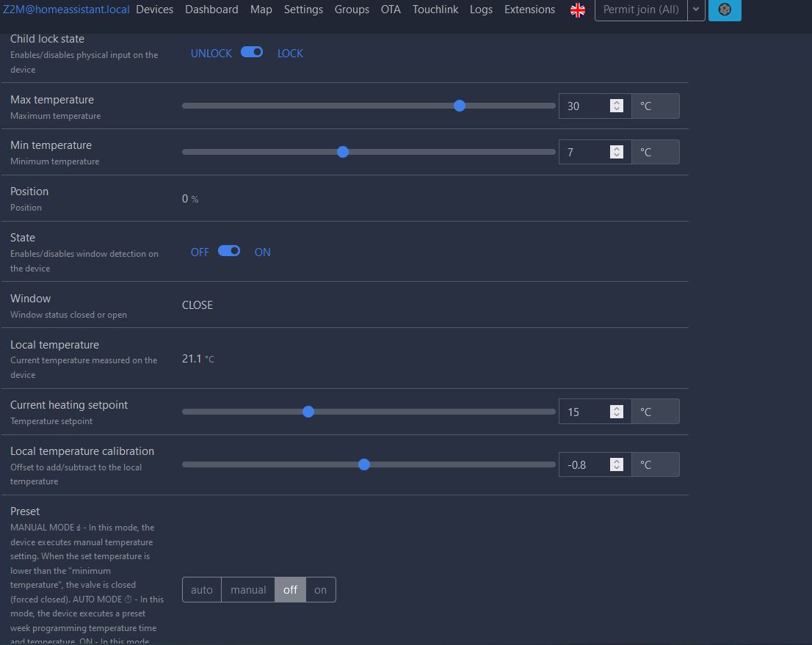Click the ON label for State
Screen dimensions: 812x645
point(263,252)
